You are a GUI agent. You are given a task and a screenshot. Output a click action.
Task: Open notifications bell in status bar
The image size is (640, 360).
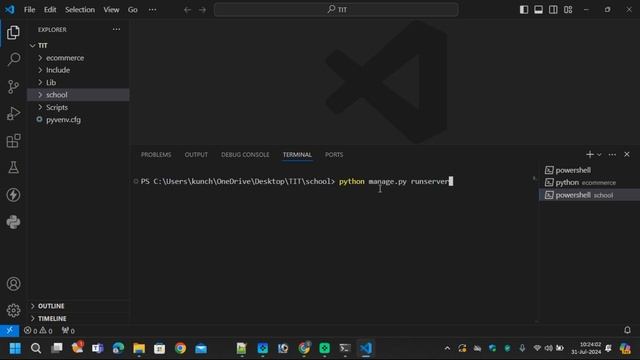(x=627, y=330)
